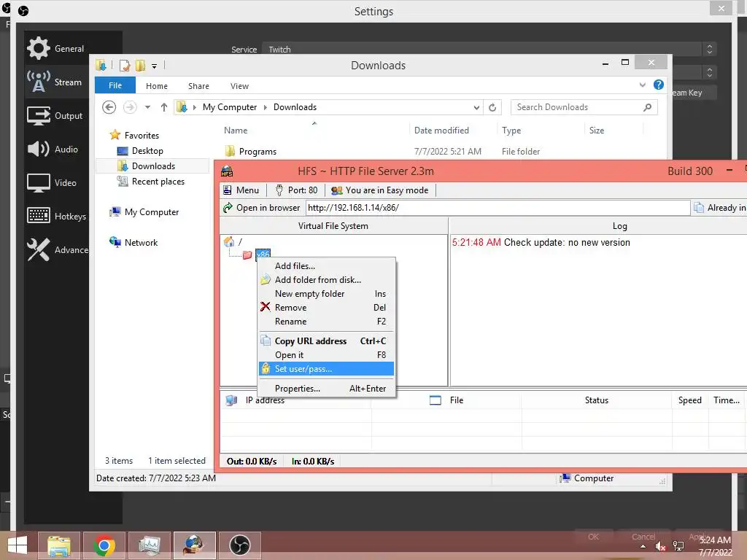Open Google Chrome from taskbar
The image size is (747, 560).
click(104, 545)
